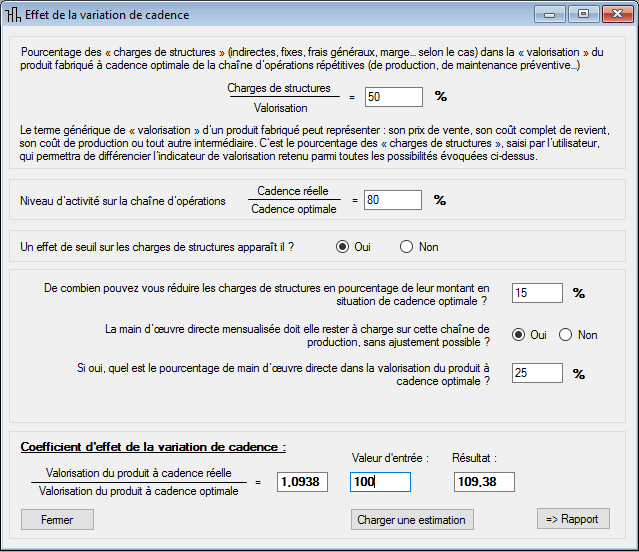Viewport: 639px width, 552px height.
Task: Click the Valeur d'entrée field
Action: (380, 482)
